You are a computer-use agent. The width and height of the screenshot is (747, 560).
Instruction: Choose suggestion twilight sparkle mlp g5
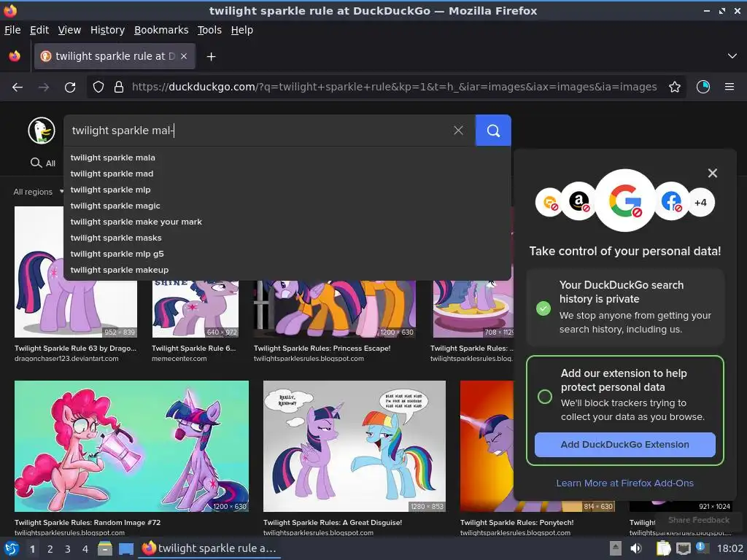coord(287,254)
